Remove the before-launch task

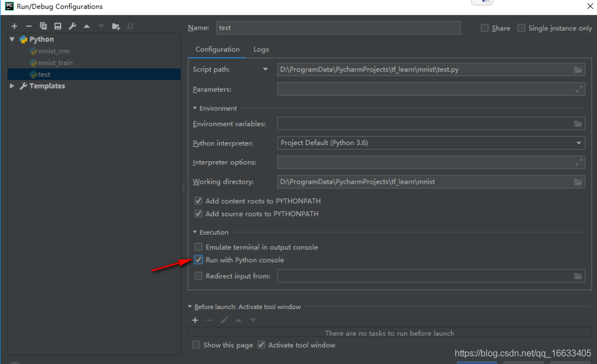tap(209, 320)
